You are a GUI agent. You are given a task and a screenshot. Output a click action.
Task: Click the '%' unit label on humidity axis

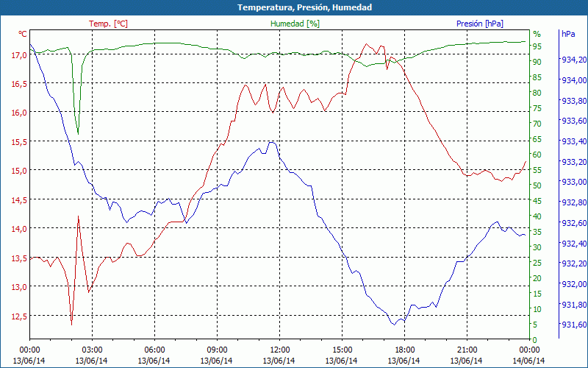click(537, 34)
